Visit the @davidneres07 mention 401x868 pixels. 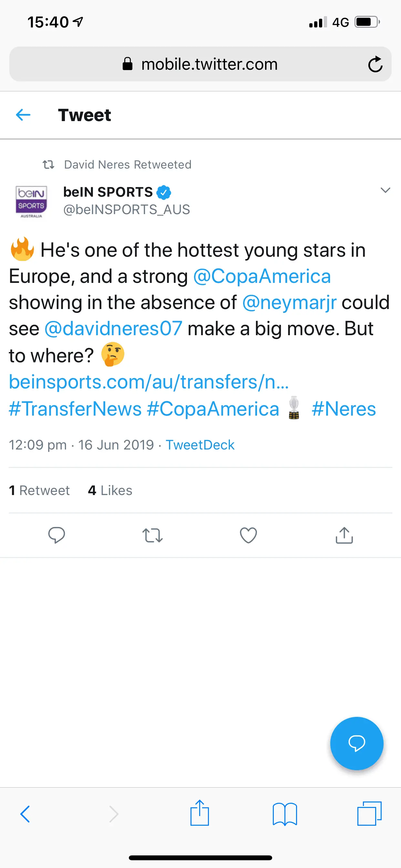[113, 328]
